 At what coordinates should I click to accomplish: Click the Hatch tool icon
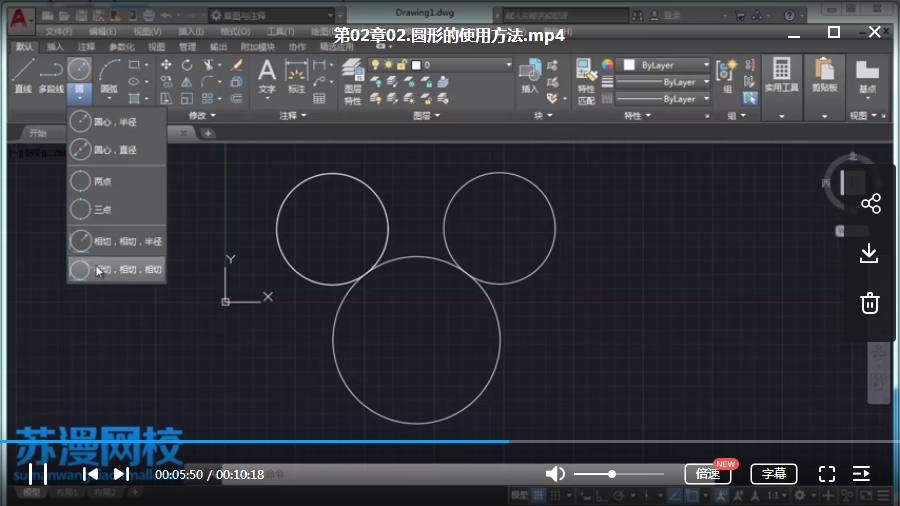coord(134,99)
